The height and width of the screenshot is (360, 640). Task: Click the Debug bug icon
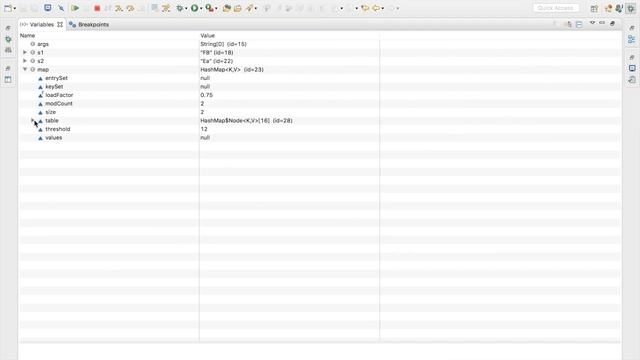(x=180, y=8)
